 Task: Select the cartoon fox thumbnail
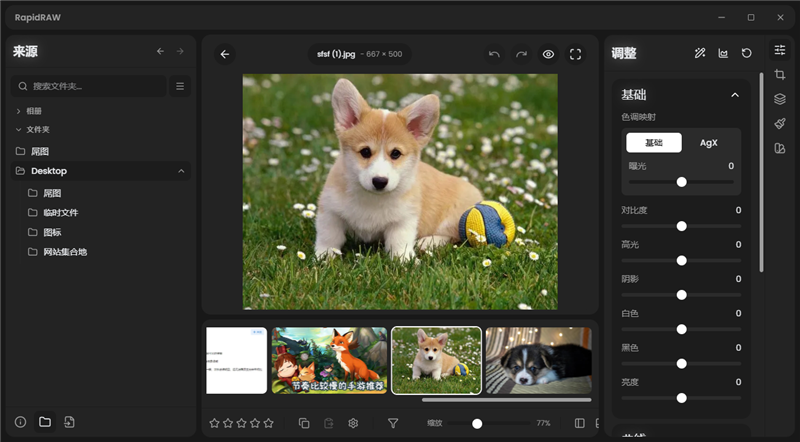[x=330, y=360]
